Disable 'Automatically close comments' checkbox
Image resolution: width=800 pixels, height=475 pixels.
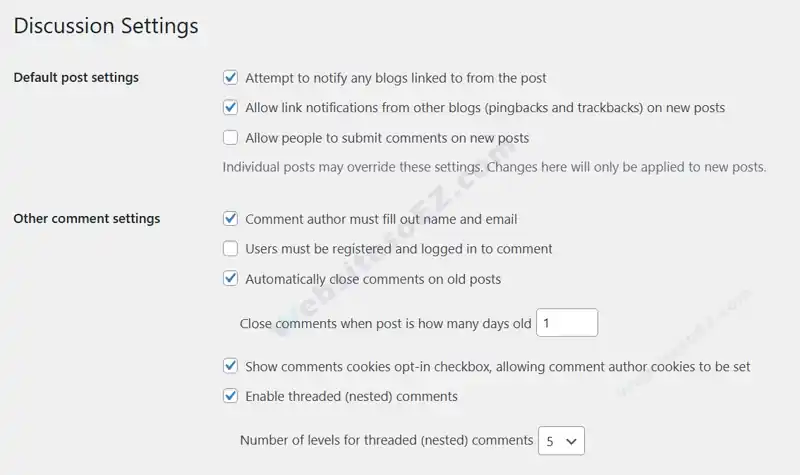(230, 279)
